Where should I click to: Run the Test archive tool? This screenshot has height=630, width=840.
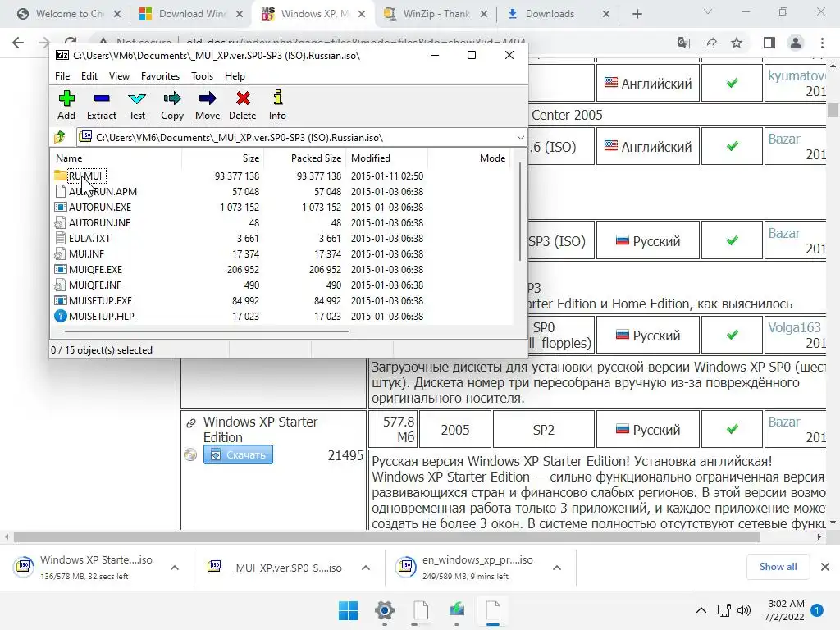137,106
